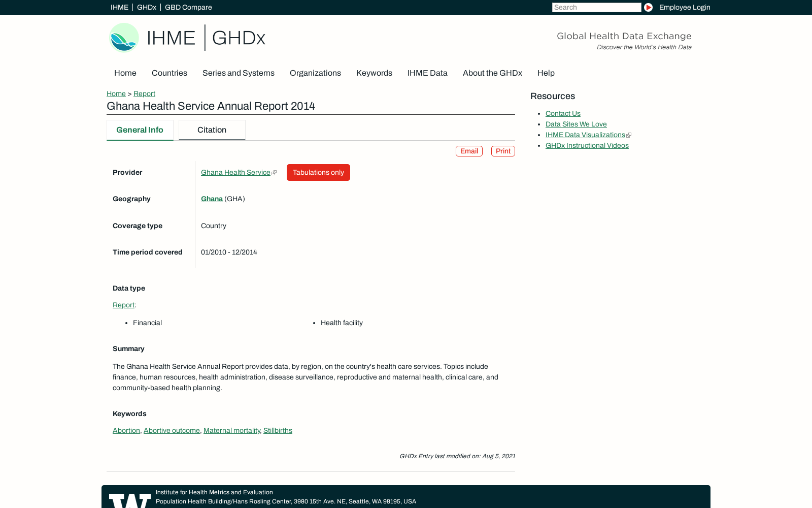Click the Print button
The width and height of the screenshot is (812, 508).
(503, 151)
